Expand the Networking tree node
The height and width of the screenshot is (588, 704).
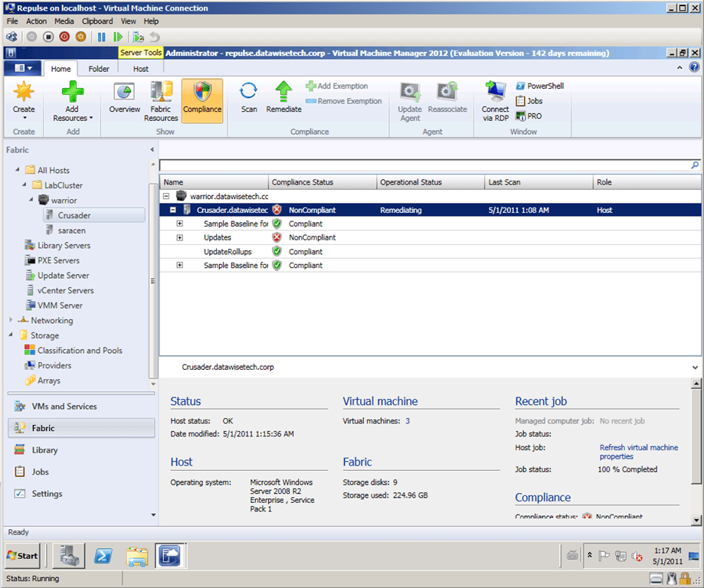tap(11, 319)
